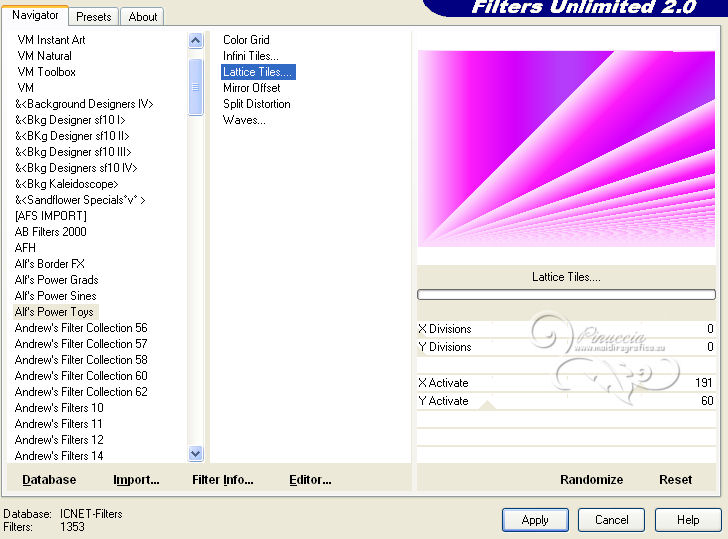Choose the Infini Tiles... filter
The image size is (728, 539).
point(251,56)
